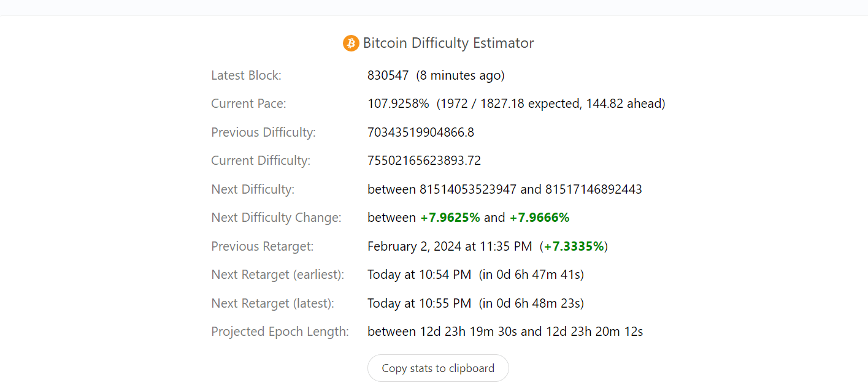Click the Next Difficulty Change label
The height and width of the screenshot is (391, 868).
(x=276, y=218)
